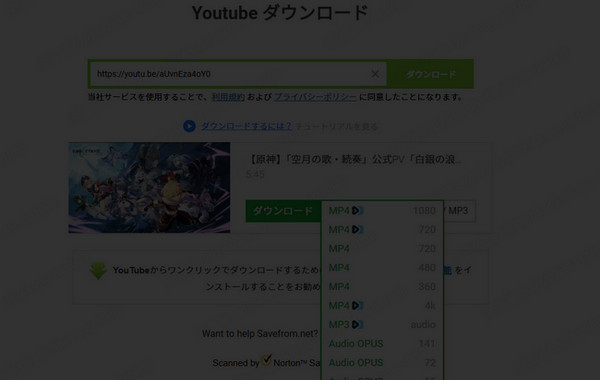This screenshot has height=380, width=600.
Task: Click the ダウンロード button under the video title
Action: (x=283, y=211)
